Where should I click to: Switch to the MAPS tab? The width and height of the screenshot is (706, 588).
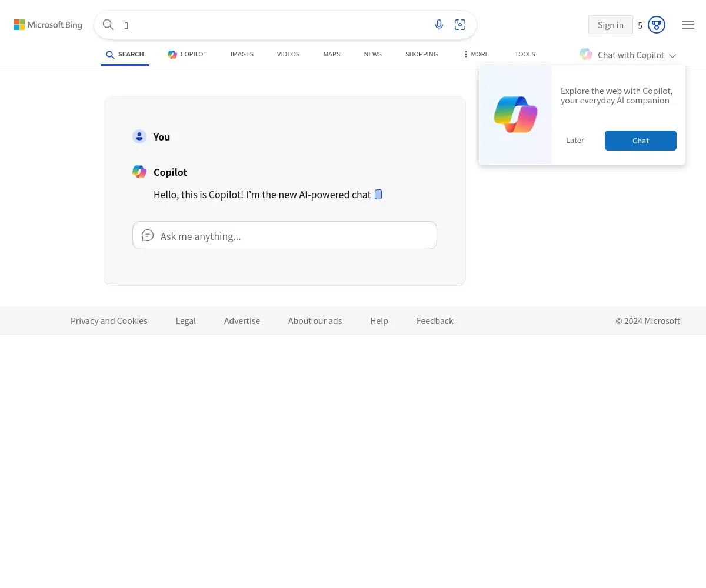click(332, 54)
